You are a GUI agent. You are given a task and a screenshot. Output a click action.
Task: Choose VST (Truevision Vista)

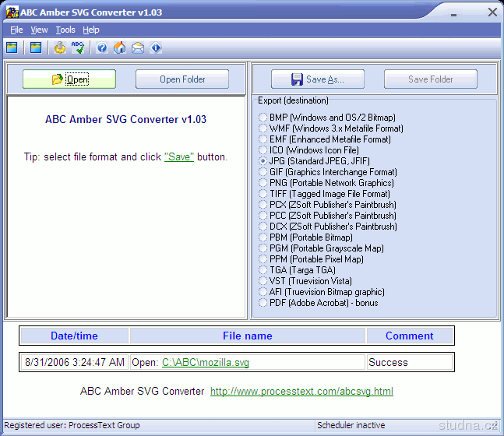[305, 281]
